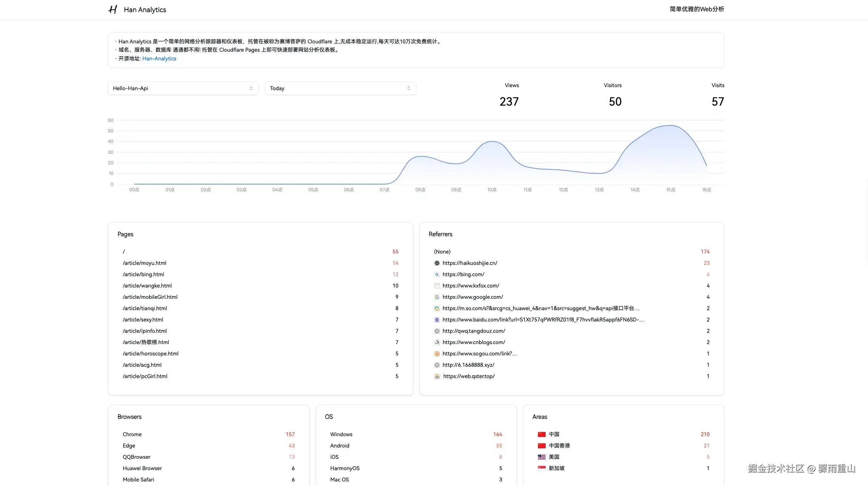Click the Han Analytics H logo
Viewport: 868px width, 486px height.
[x=113, y=9]
